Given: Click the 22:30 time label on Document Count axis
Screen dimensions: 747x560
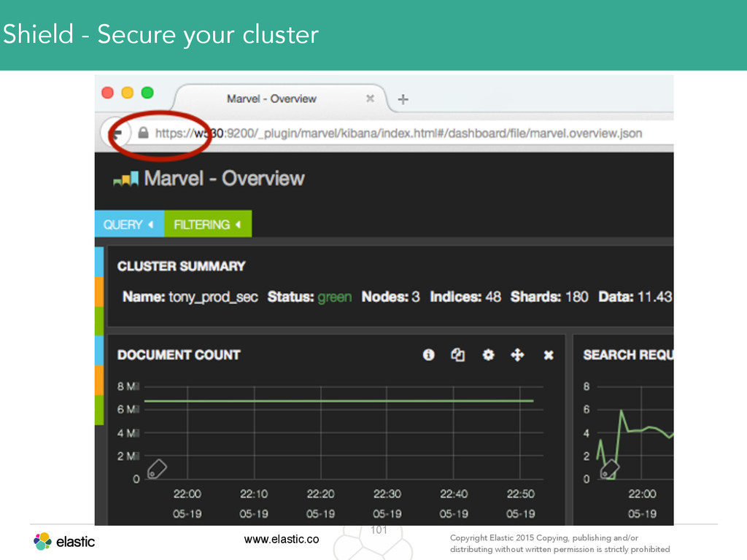Looking at the screenshot, I should 387,494.
